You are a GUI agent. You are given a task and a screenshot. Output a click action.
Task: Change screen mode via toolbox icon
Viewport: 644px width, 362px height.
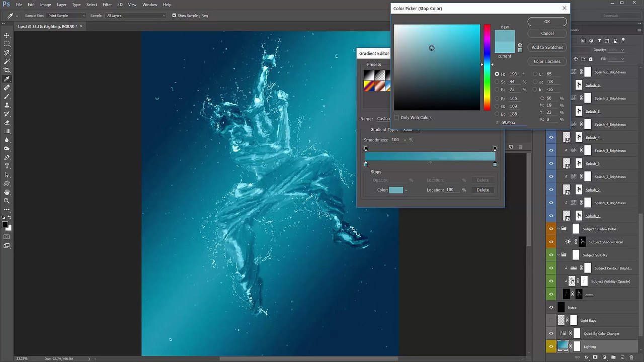tap(7, 246)
